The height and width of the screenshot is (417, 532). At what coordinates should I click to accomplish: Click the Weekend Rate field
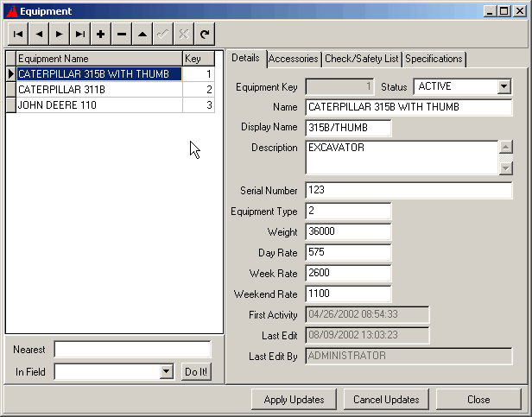[x=348, y=294]
